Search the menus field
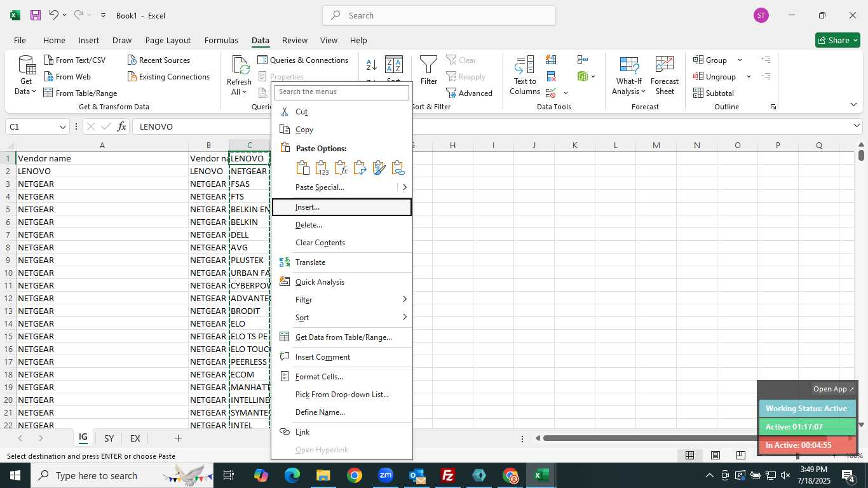The height and width of the screenshot is (488, 868). click(x=342, y=92)
